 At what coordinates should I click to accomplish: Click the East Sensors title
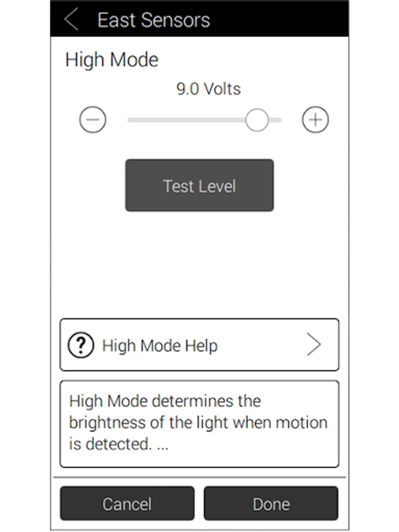click(154, 20)
